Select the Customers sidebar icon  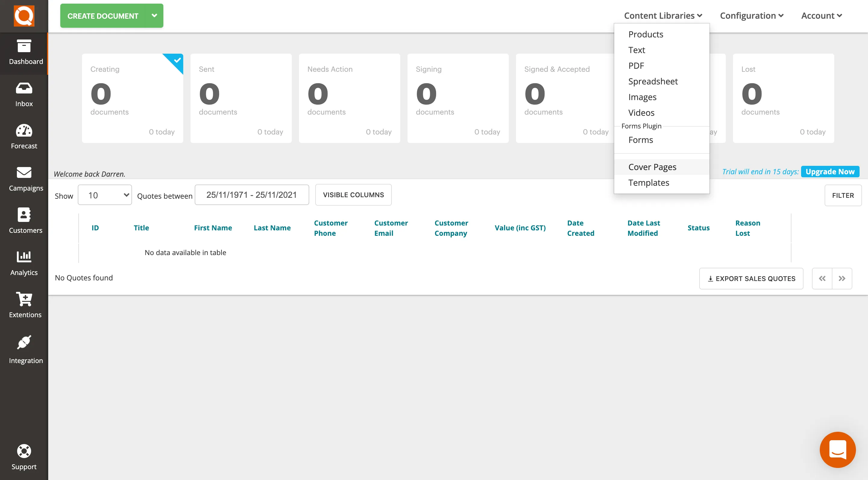point(24,220)
